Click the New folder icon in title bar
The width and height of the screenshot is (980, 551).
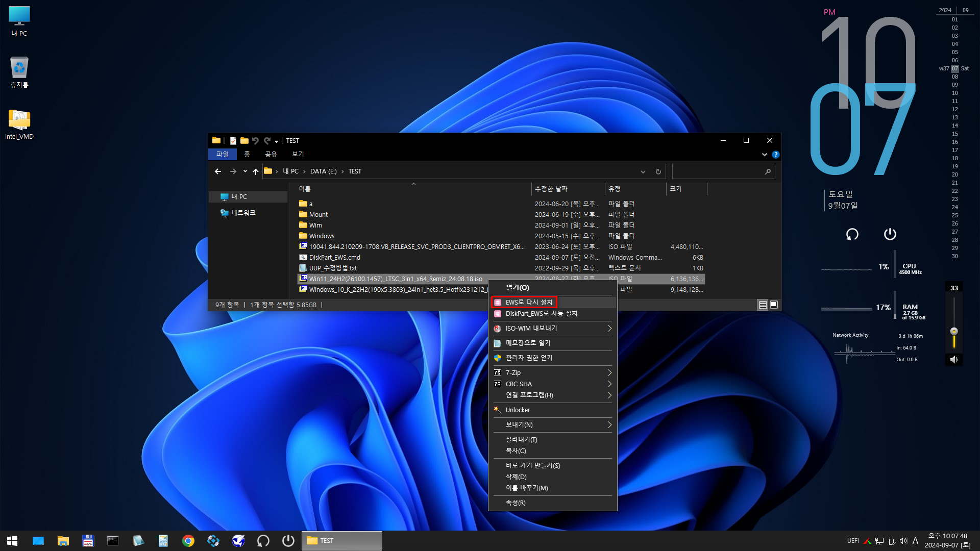click(244, 141)
